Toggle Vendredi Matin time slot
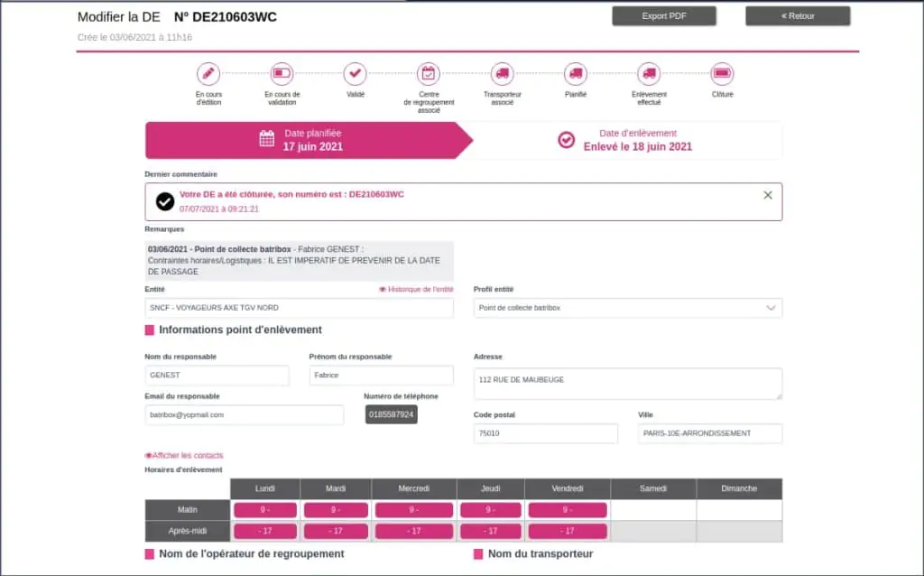Image resolution: width=924 pixels, height=576 pixels. point(568,510)
